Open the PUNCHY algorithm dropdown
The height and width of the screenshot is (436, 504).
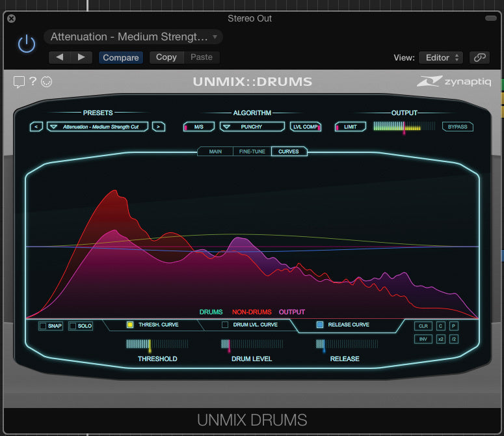(x=252, y=127)
